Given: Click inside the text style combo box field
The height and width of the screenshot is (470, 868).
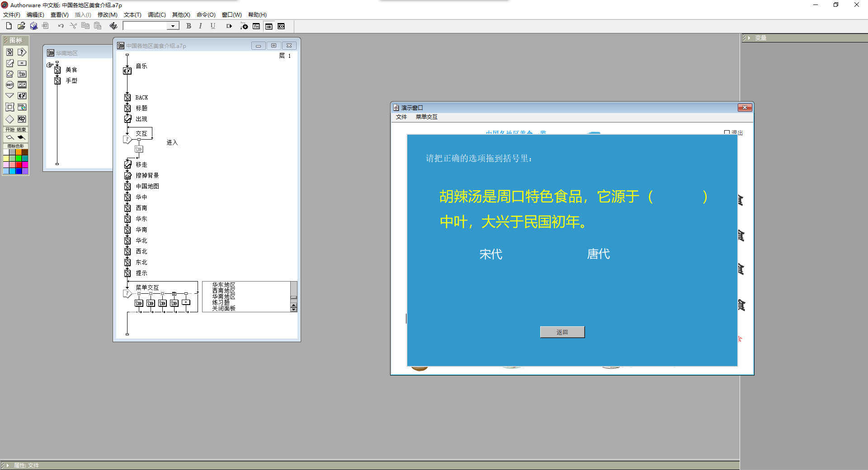Looking at the screenshot, I should tap(146, 26).
